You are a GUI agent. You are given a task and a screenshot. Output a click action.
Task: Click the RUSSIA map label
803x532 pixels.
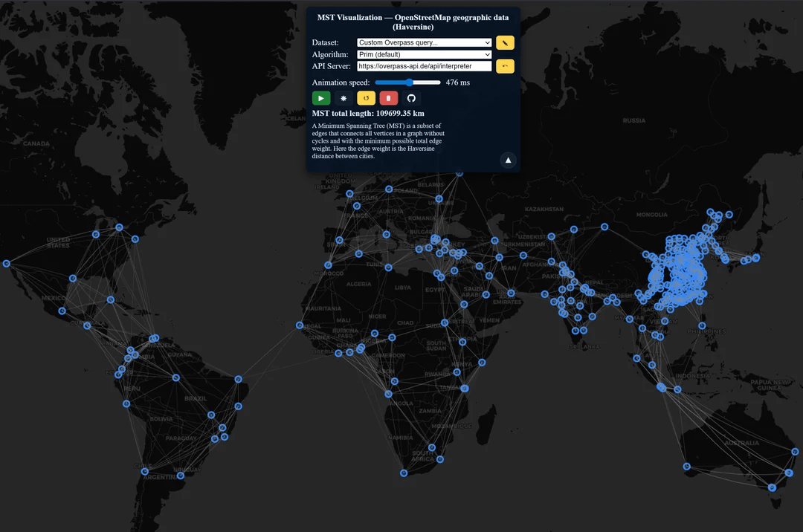pos(634,120)
